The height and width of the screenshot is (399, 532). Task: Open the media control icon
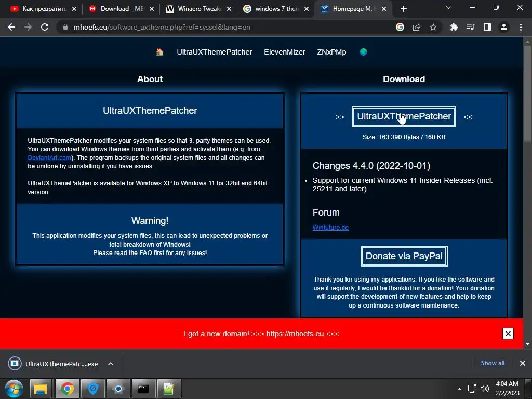(471, 27)
